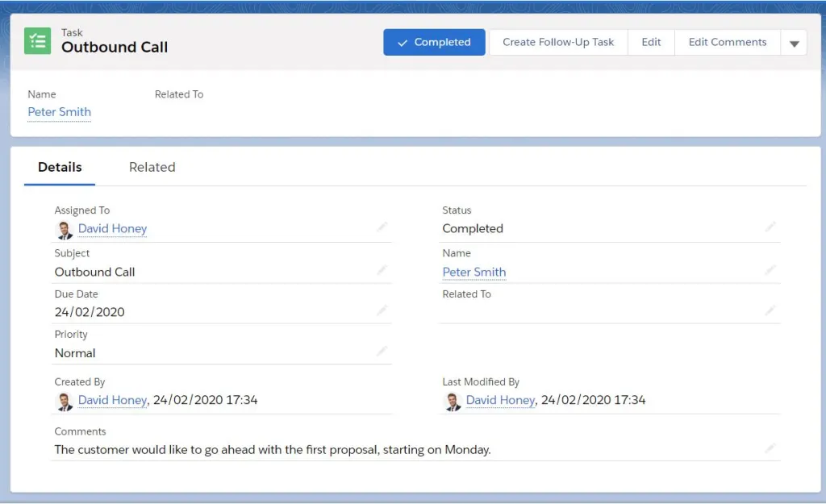826x504 pixels.
Task: Edit Related To field via pencil icon
Action: pyautogui.click(x=770, y=311)
